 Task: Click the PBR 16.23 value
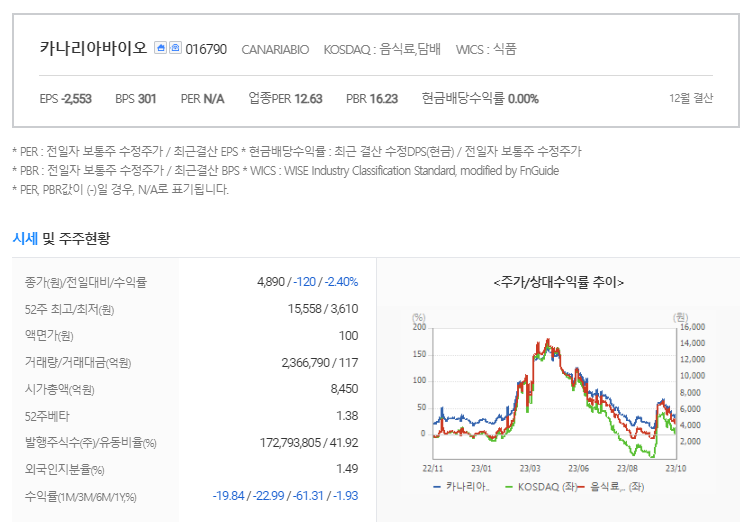(372, 99)
